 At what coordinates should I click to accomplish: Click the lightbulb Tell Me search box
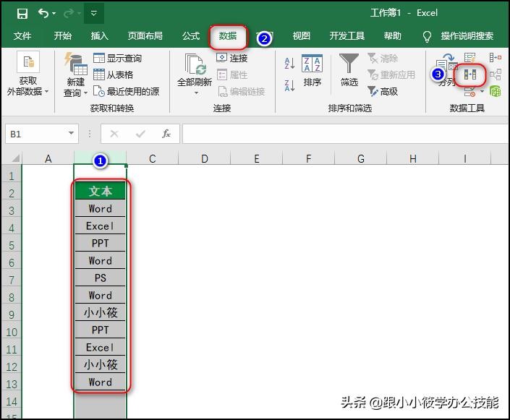(x=459, y=36)
